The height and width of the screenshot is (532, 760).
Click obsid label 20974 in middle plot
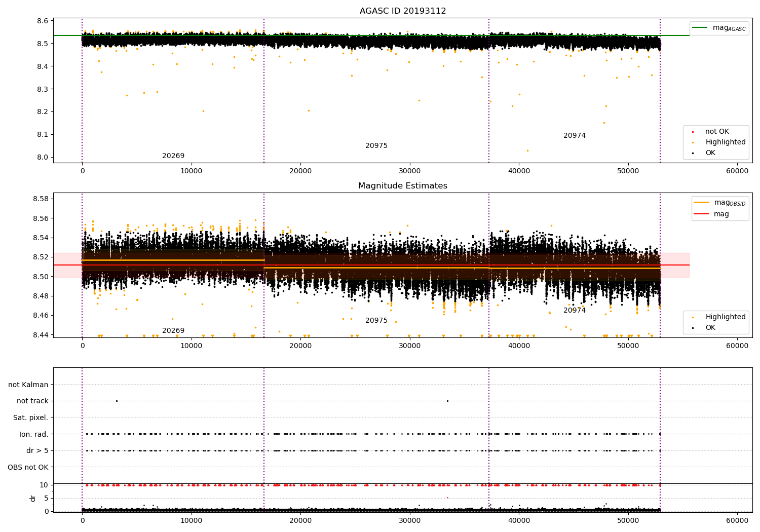point(575,311)
